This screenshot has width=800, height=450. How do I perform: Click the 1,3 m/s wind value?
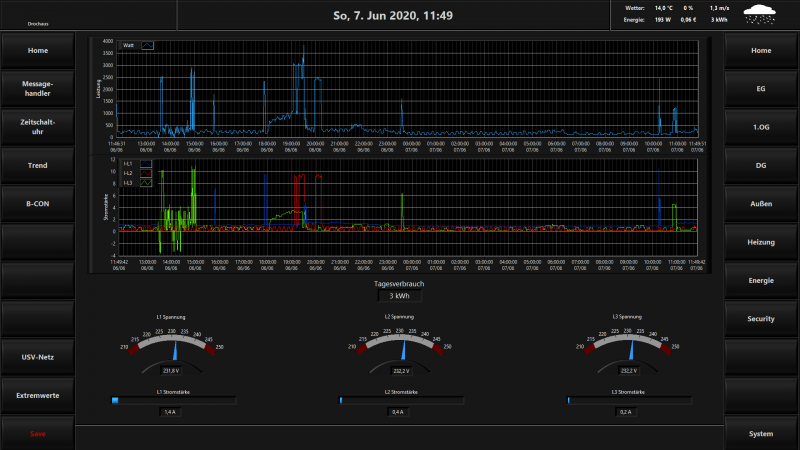pos(719,8)
